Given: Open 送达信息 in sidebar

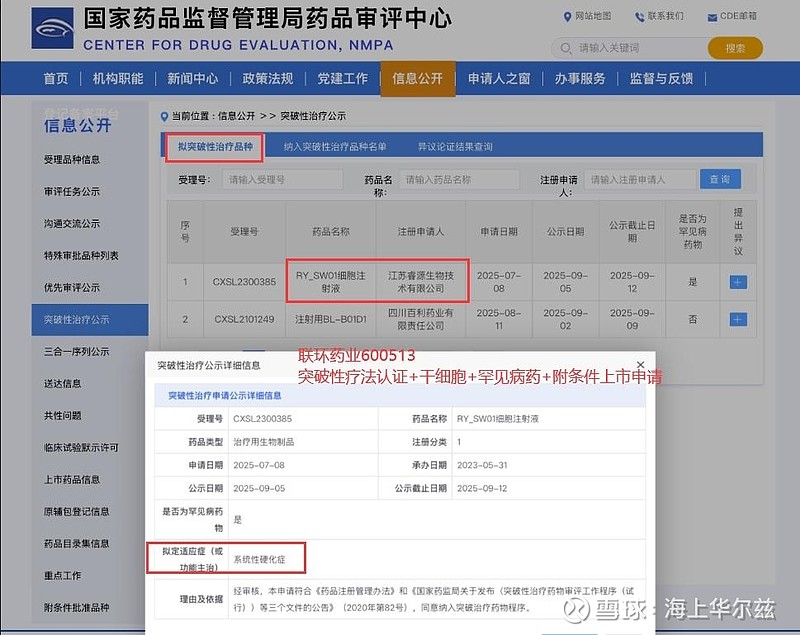Looking at the screenshot, I should click(62, 384).
